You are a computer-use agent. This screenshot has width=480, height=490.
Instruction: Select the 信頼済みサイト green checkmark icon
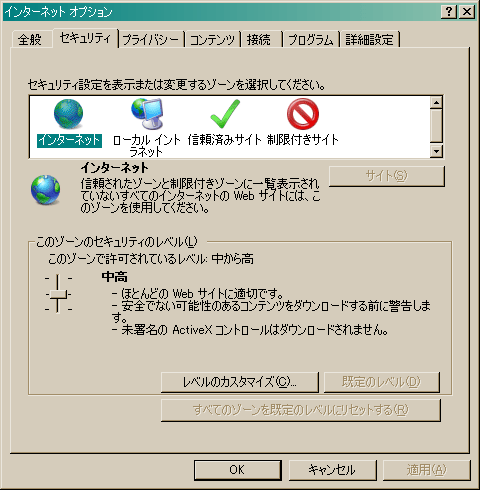[225, 114]
